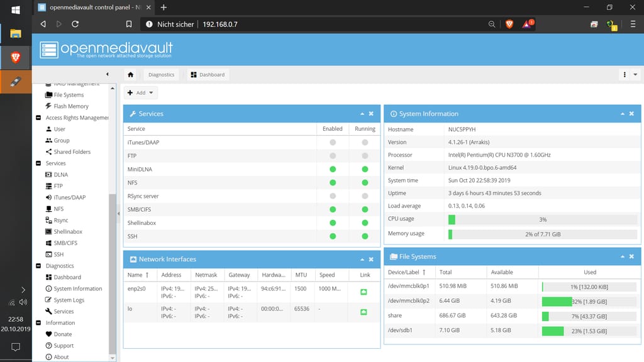Open Flash Memory sidebar entry
The image size is (644, 362).
(x=70, y=106)
